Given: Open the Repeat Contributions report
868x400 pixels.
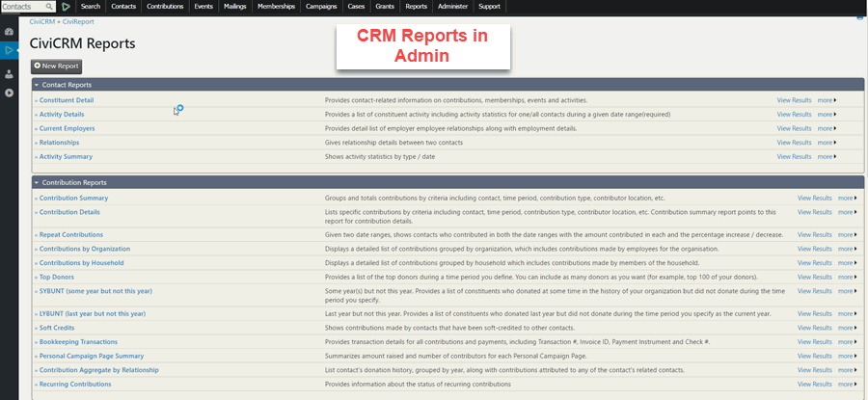Looking at the screenshot, I should click(70, 234).
